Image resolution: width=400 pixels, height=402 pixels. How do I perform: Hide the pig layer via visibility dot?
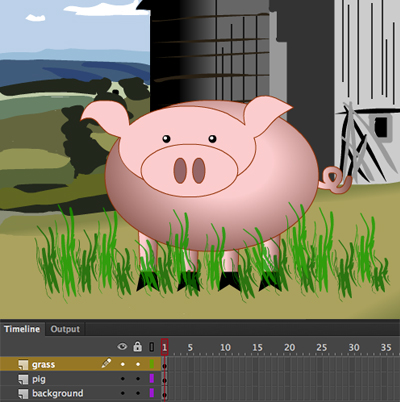coord(123,379)
